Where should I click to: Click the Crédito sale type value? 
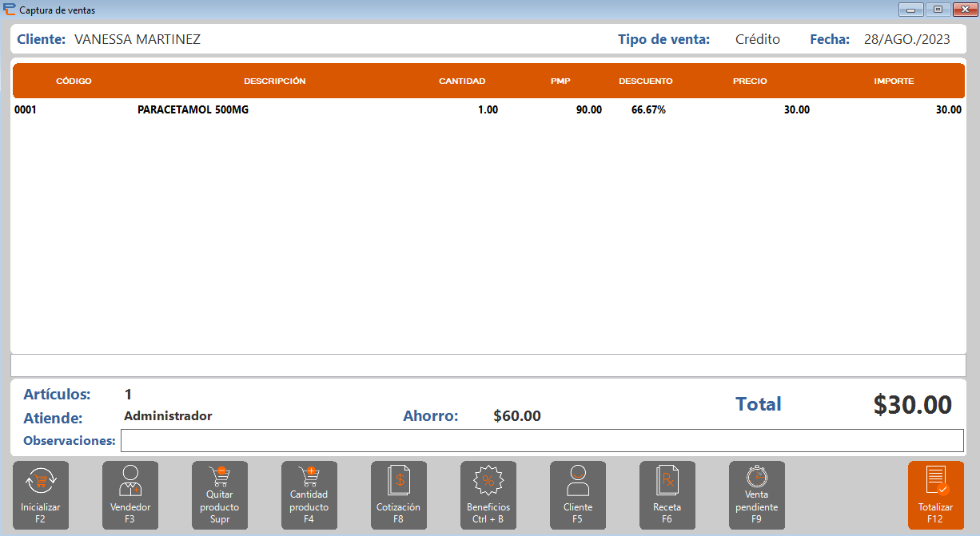[x=758, y=39]
